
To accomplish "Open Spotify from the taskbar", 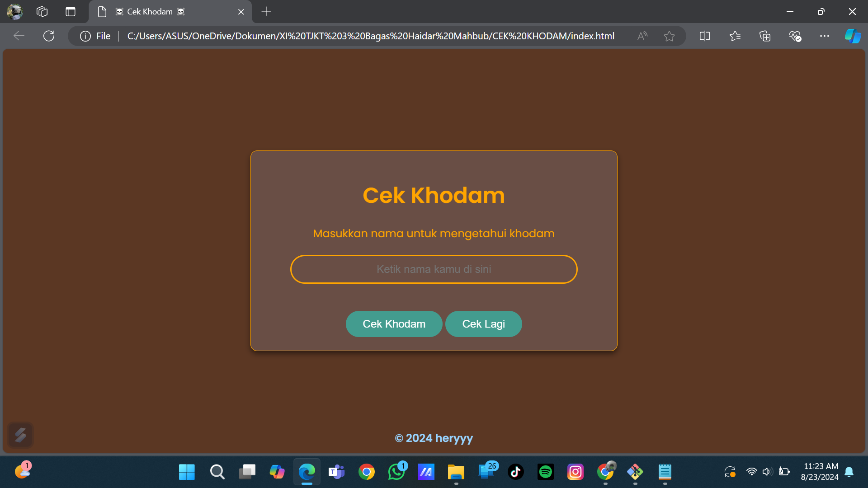I will [546, 472].
